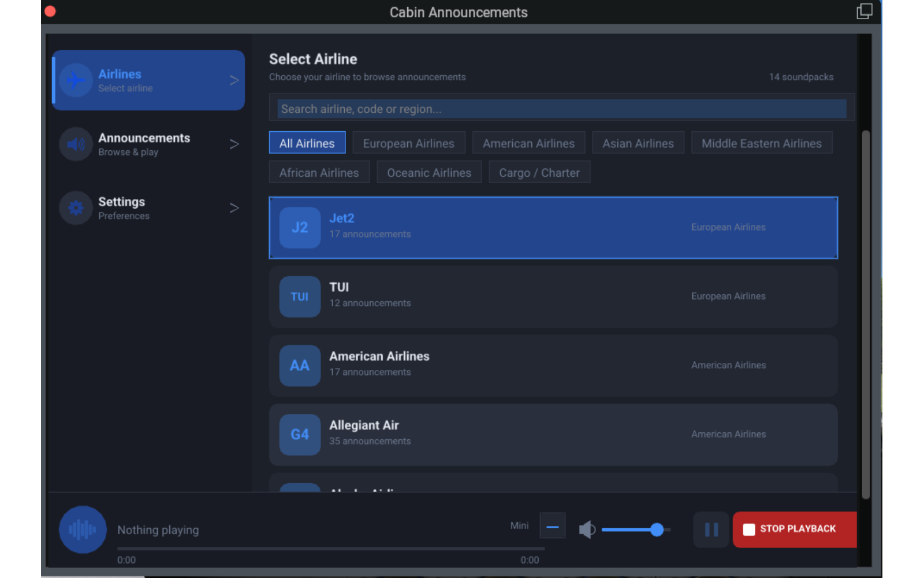
Task: Click the J2 airline badge icon
Action: click(300, 228)
